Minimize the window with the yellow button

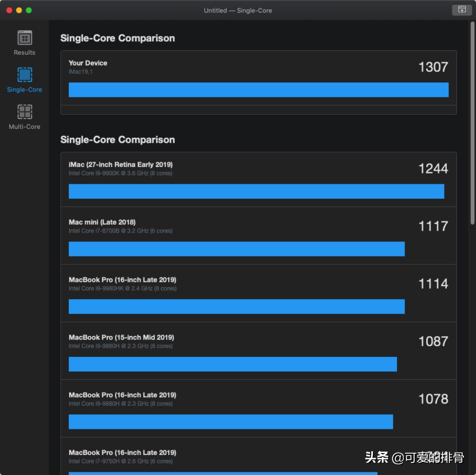[x=19, y=10]
